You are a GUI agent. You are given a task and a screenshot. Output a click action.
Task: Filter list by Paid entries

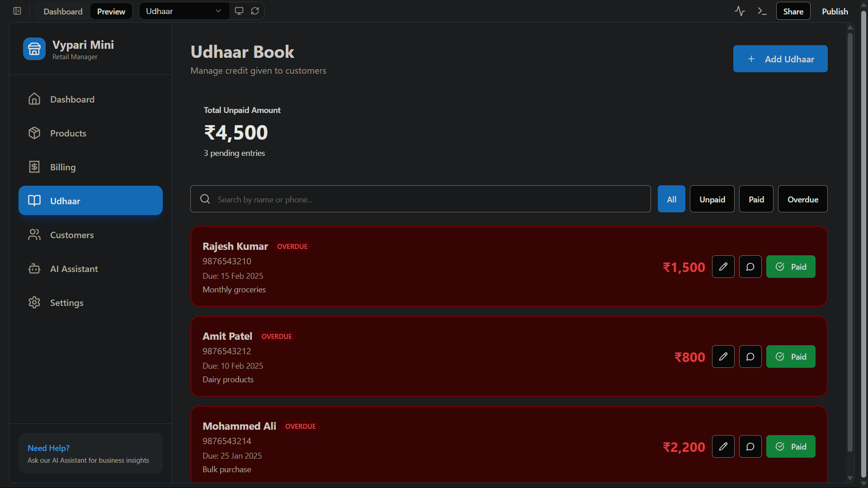(x=756, y=199)
